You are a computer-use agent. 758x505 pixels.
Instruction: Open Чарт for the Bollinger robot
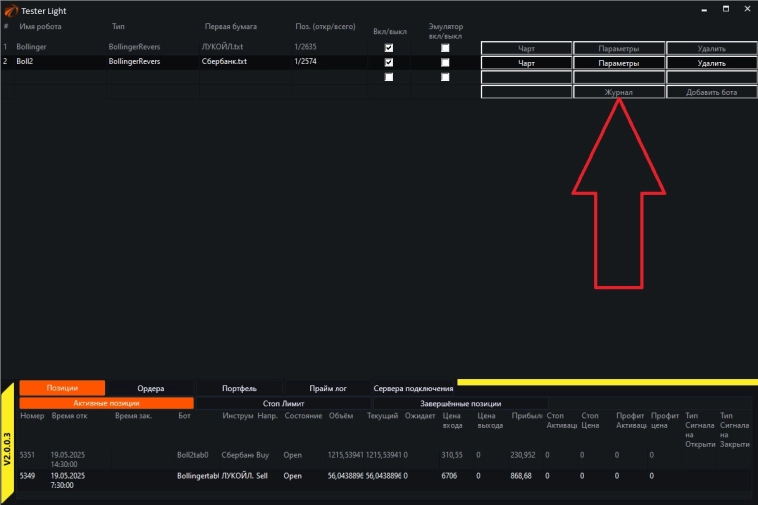coord(526,48)
